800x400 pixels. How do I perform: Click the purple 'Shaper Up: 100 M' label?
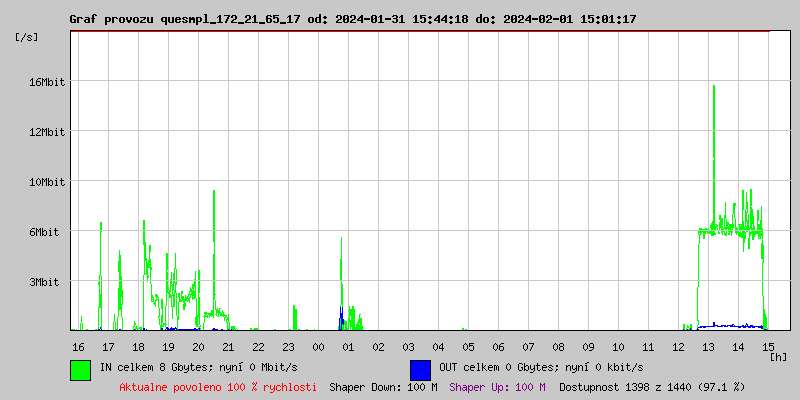tap(497, 387)
